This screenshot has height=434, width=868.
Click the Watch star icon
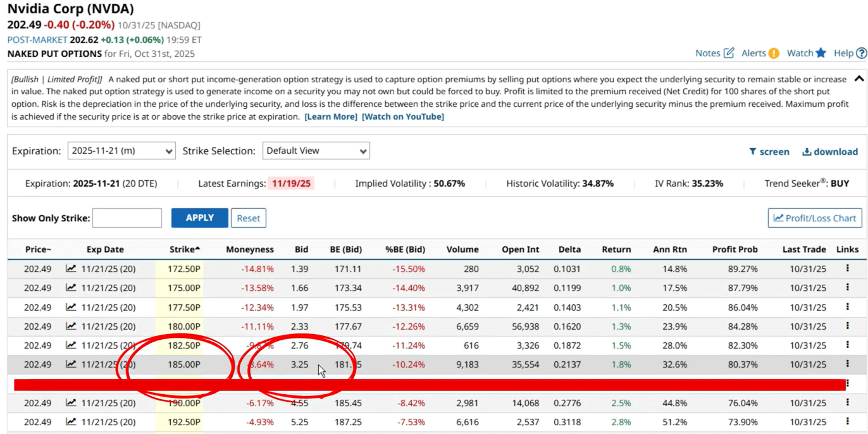821,53
